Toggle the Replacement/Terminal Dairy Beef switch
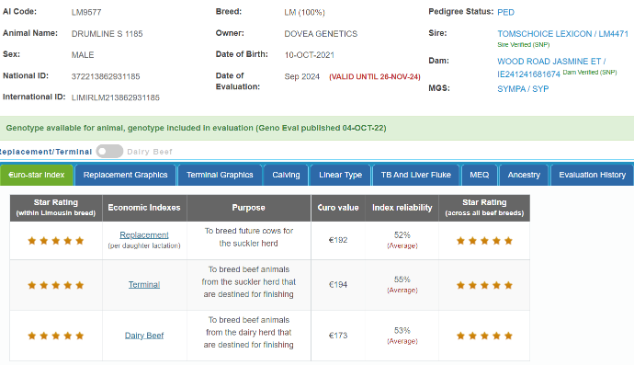 coord(110,152)
